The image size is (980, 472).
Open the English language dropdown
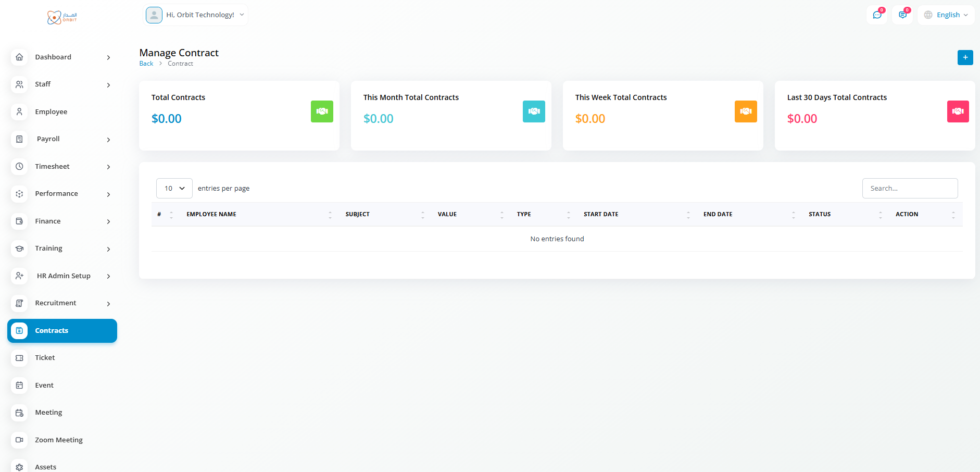click(x=946, y=15)
